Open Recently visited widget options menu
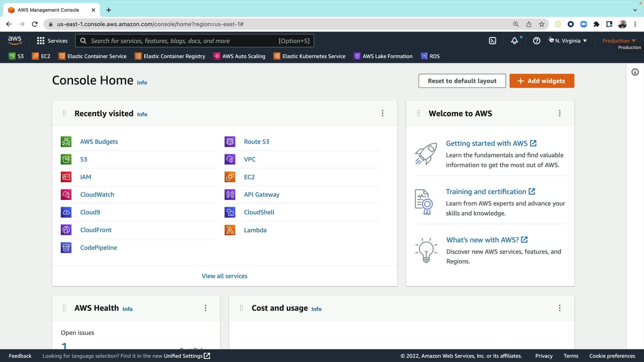Screen dimensions: 644x362 [382, 113]
